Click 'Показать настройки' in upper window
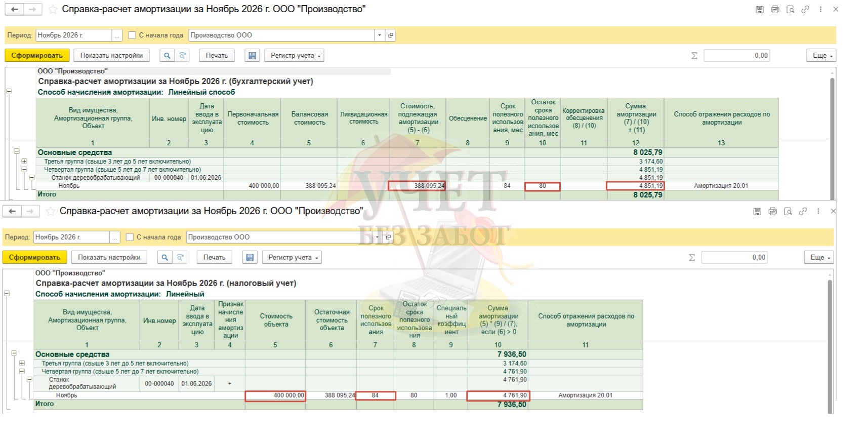 click(111, 56)
